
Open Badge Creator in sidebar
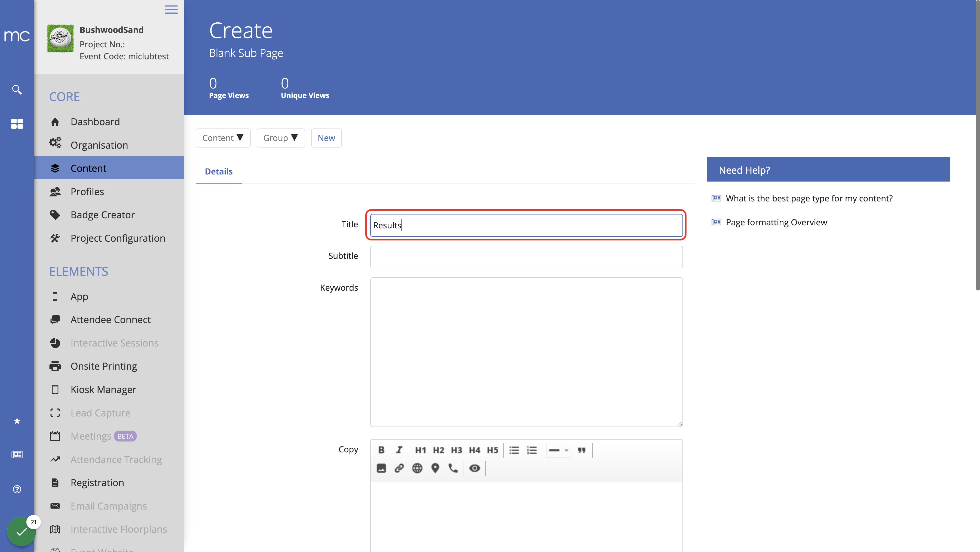pyautogui.click(x=109, y=215)
